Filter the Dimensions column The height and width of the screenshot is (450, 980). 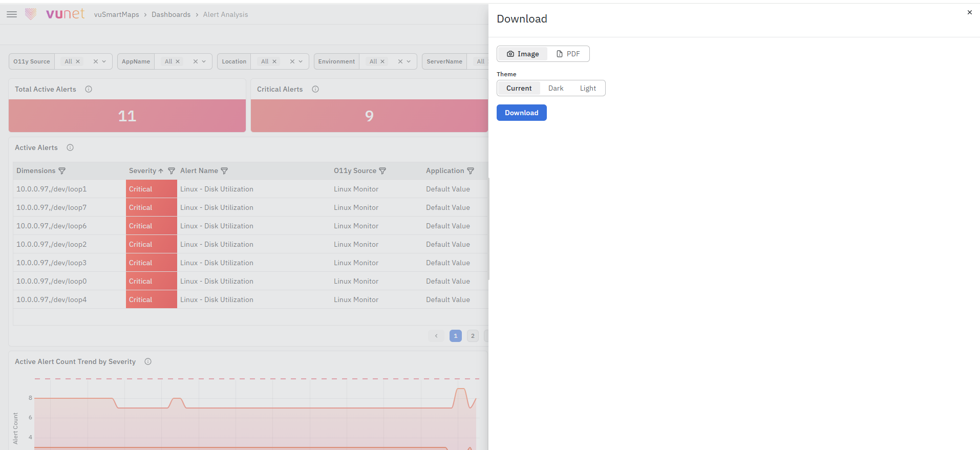[x=62, y=171]
